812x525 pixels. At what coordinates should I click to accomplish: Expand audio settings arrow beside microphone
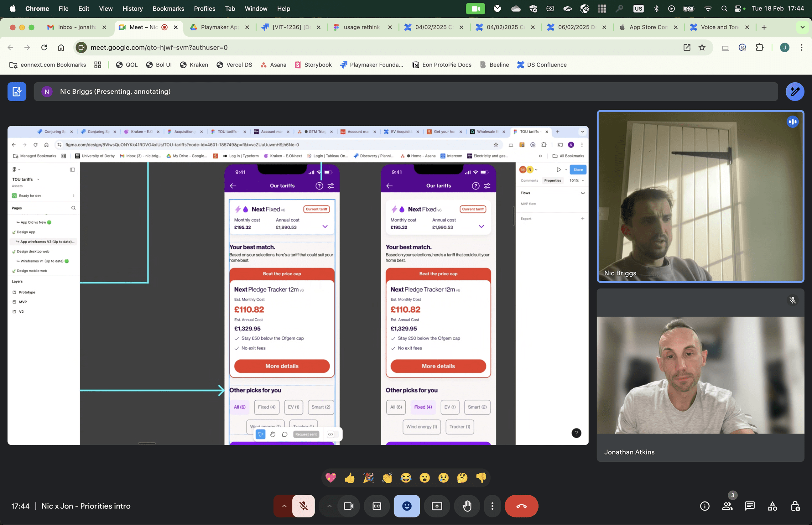tap(284, 506)
